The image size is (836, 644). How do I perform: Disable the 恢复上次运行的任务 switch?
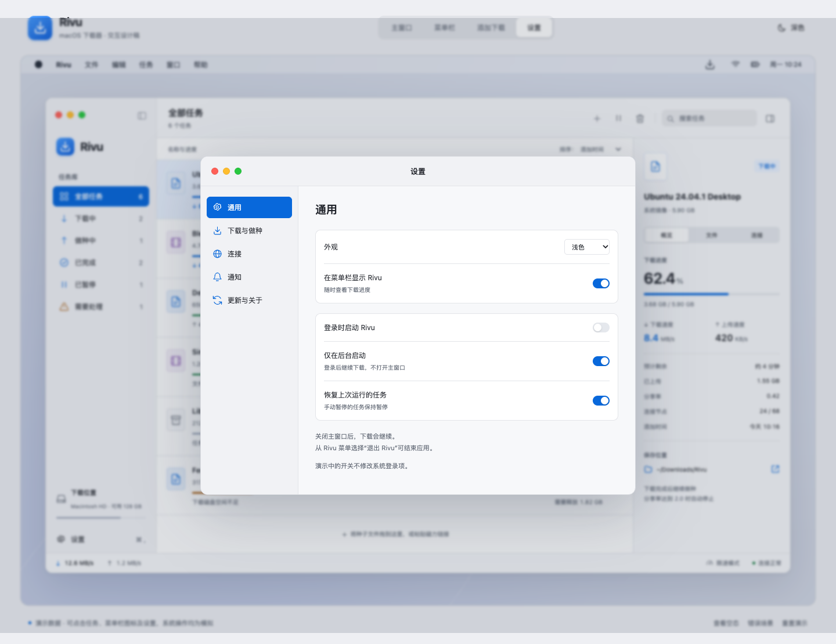tap(601, 400)
